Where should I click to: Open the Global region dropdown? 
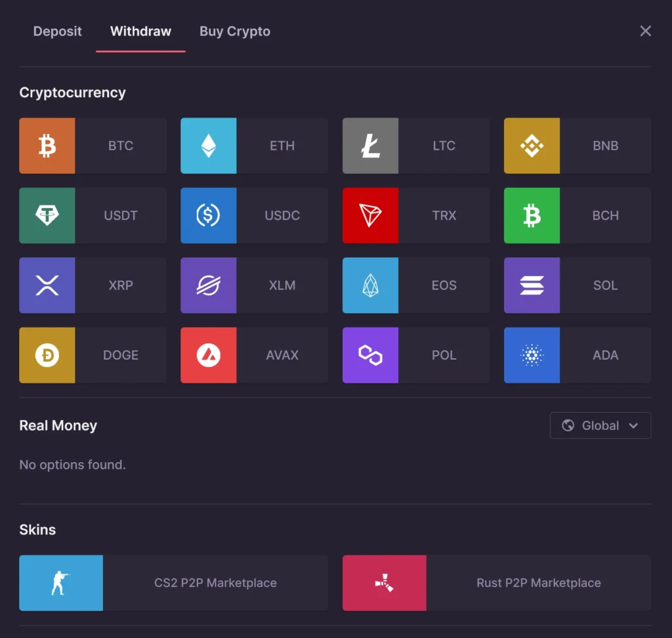click(x=600, y=425)
